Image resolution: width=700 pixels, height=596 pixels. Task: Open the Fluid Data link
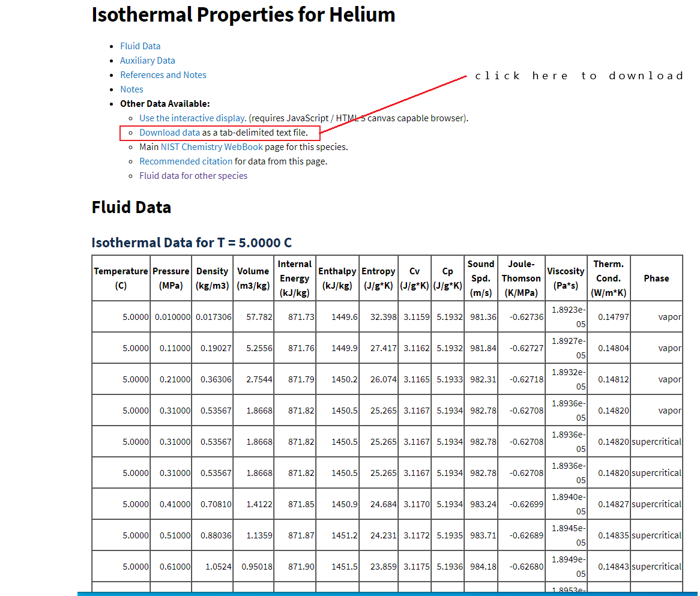click(x=140, y=46)
